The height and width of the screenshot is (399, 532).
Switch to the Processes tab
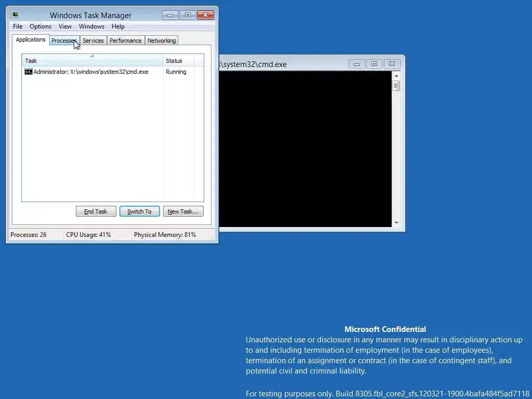coord(64,41)
